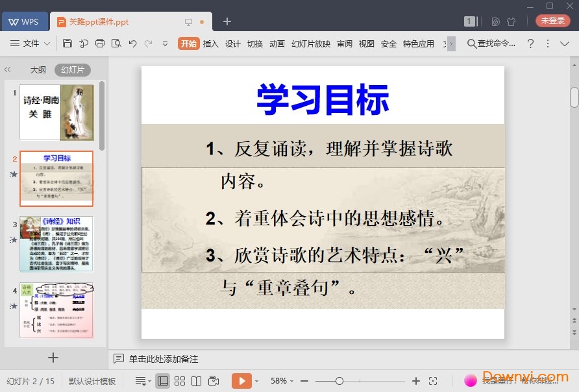Open the 动画 animation tab

point(277,43)
